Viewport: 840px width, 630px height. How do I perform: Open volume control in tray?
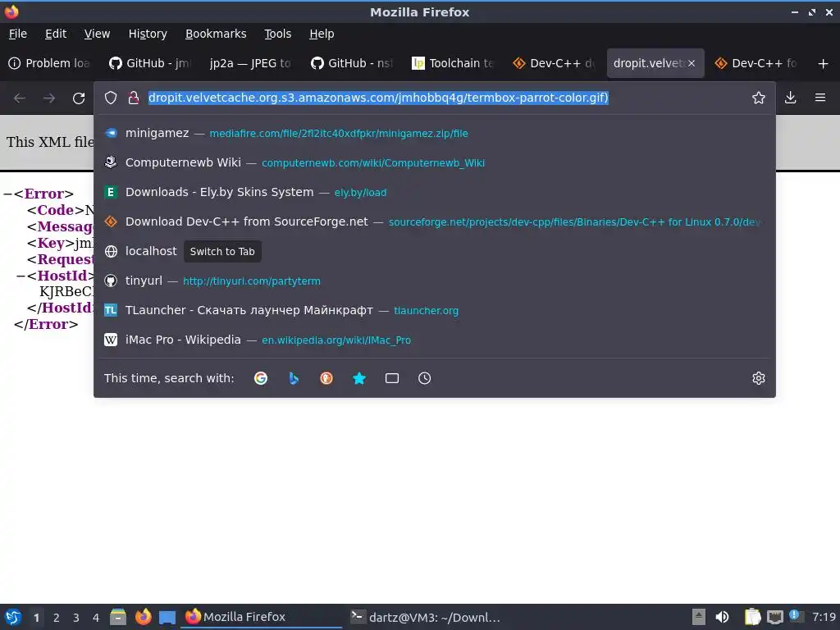coord(722,617)
